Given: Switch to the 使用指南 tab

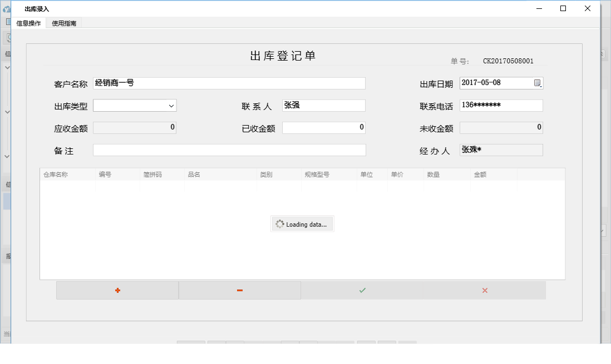Looking at the screenshot, I should [63, 23].
